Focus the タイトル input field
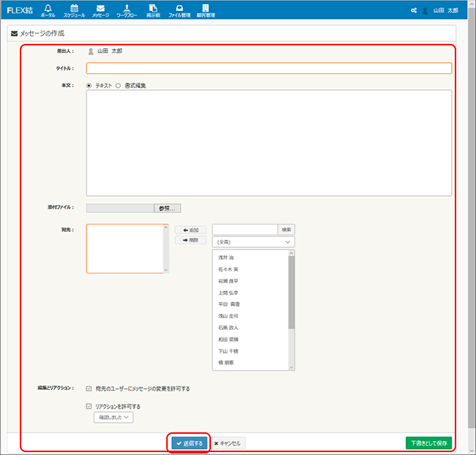The height and width of the screenshot is (455, 476). (269, 68)
